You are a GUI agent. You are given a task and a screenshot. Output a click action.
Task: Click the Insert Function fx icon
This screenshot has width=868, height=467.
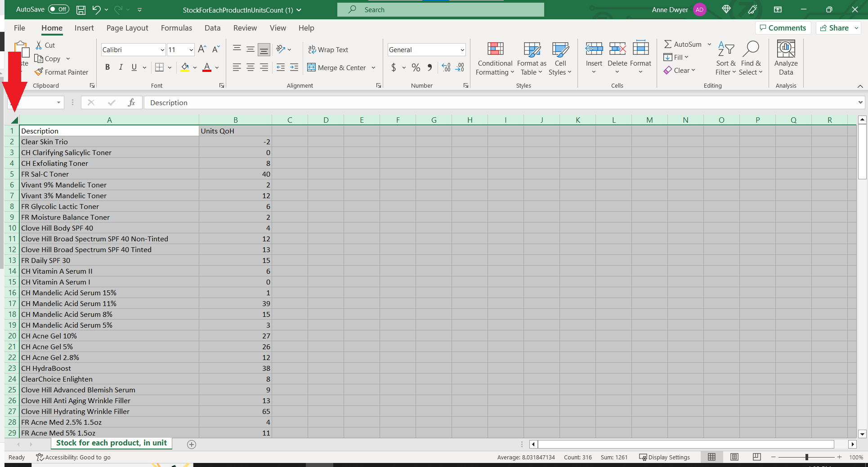[131, 102]
